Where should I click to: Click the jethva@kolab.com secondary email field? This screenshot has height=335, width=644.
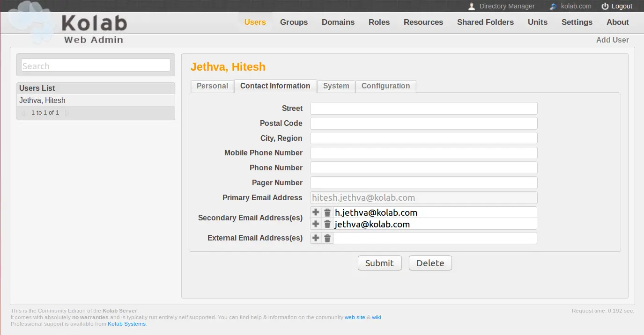pos(435,224)
